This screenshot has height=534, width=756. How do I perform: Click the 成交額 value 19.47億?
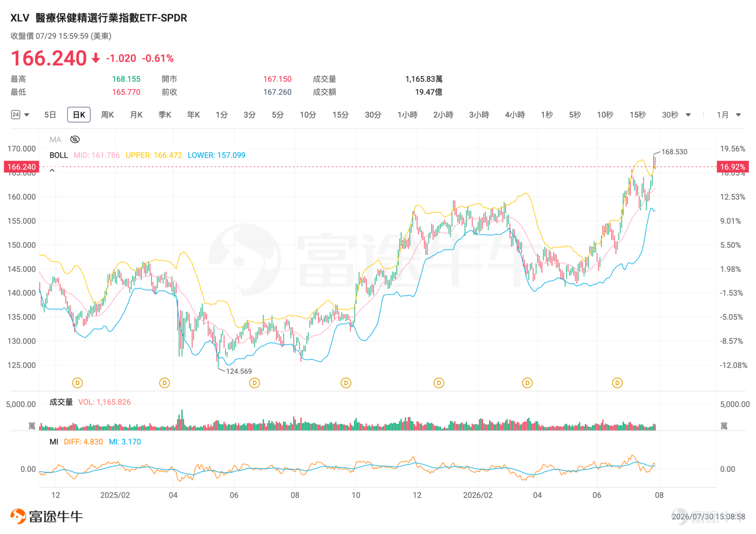pyautogui.click(x=429, y=92)
